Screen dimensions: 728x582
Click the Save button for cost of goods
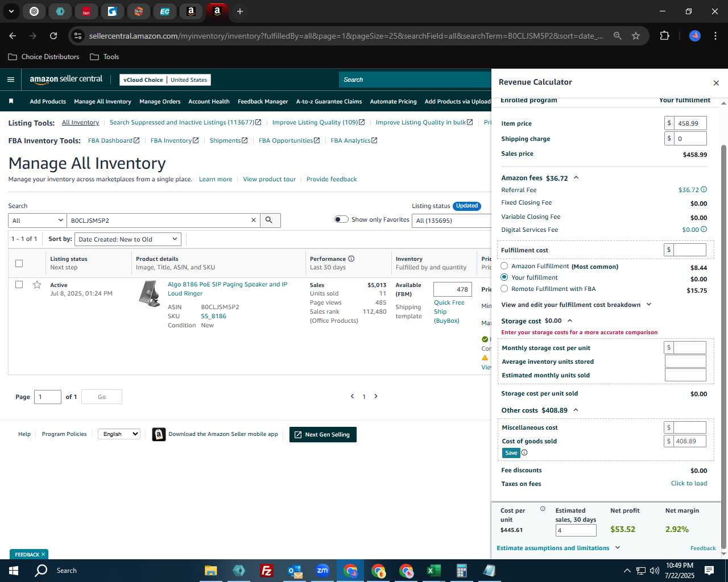coord(511,453)
